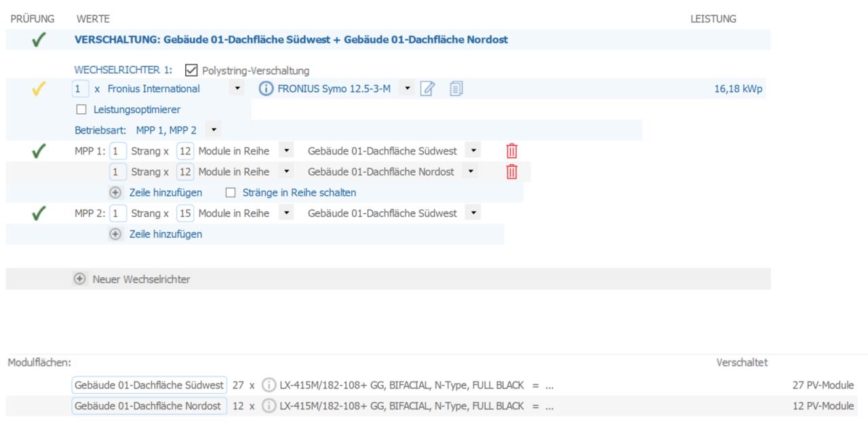Open info for FRONIUS Symo 12.5-3-M inverter
The height and width of the screenshot is (423, 868).
(x=267, y=89)
